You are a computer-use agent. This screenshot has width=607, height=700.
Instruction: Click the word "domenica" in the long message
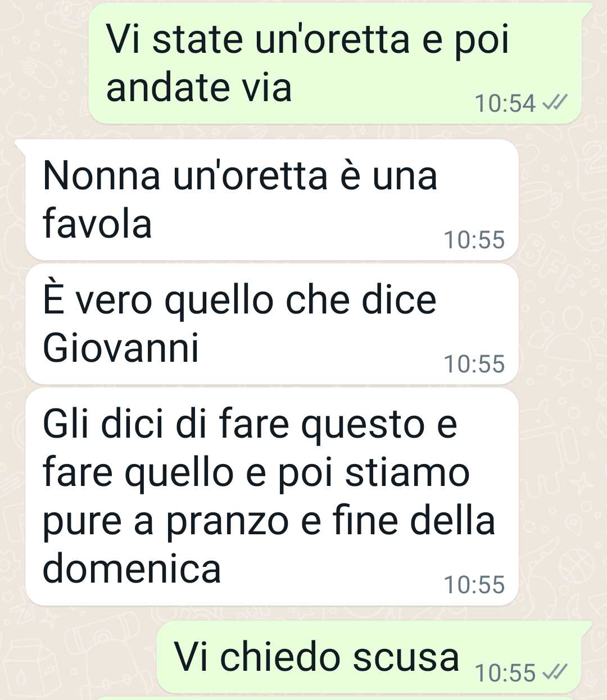pyautogui.click(x=132, y=569)
